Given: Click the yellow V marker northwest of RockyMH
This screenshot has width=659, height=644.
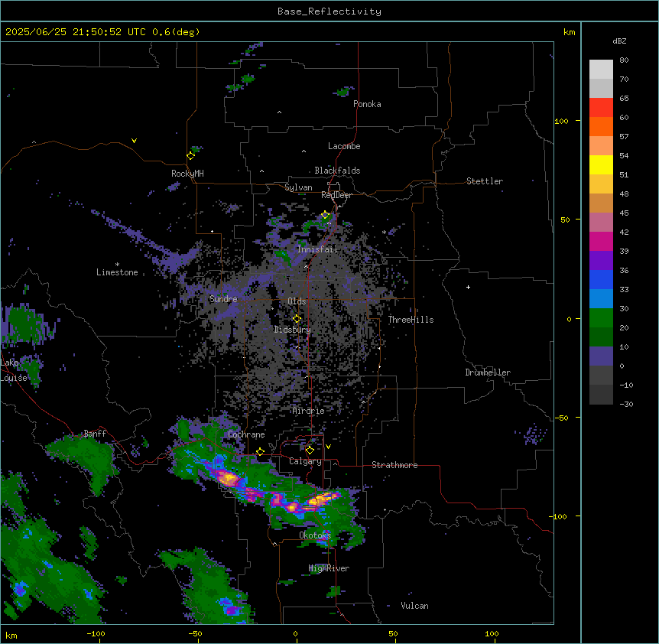Looking at the screenshot, I should (134, 141).
